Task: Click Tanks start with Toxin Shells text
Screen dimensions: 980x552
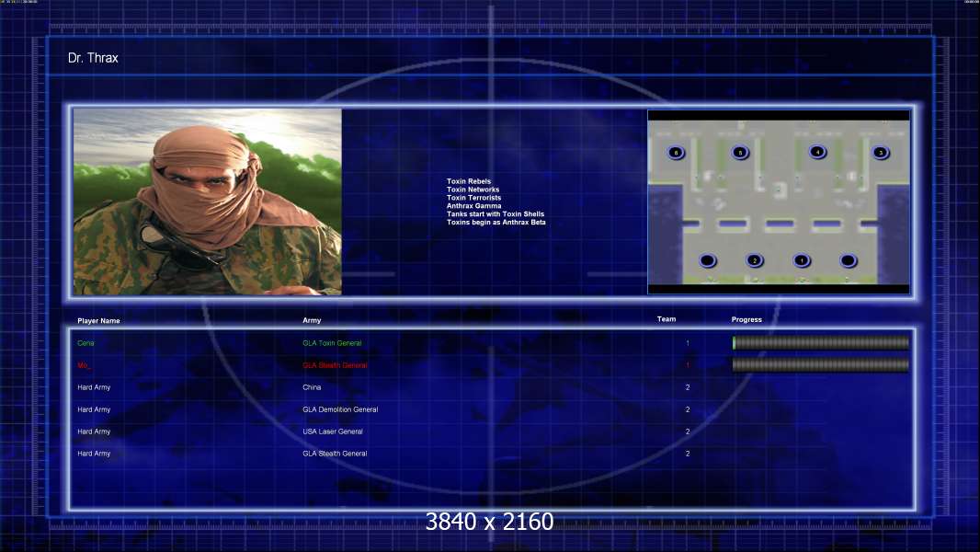Action: click(496, 213)
